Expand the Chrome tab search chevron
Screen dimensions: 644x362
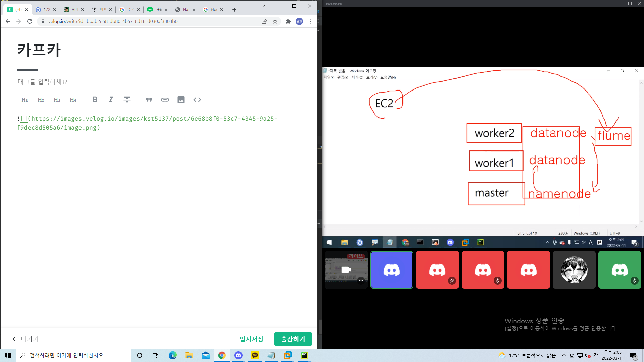[x=263, y=6]
